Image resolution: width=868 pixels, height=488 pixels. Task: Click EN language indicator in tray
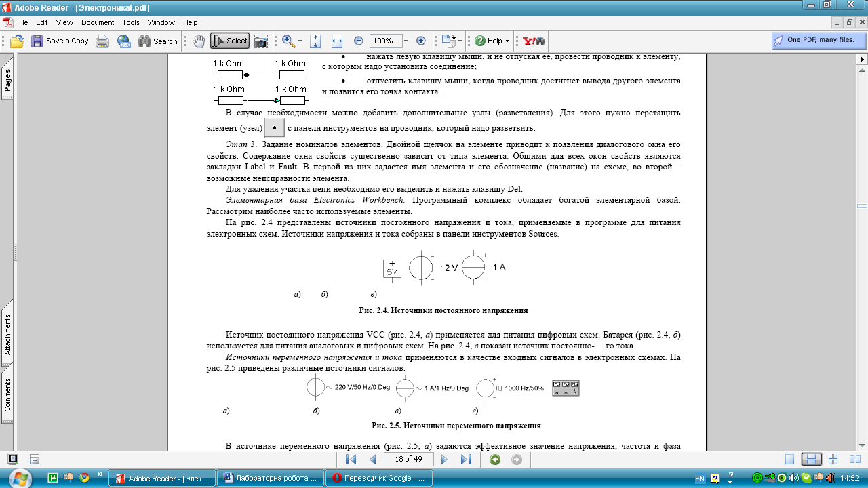point(700,479)
